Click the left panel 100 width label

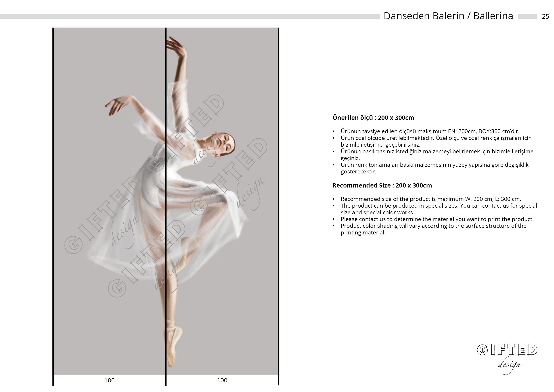pyautogui.click(x=109, y=380)
